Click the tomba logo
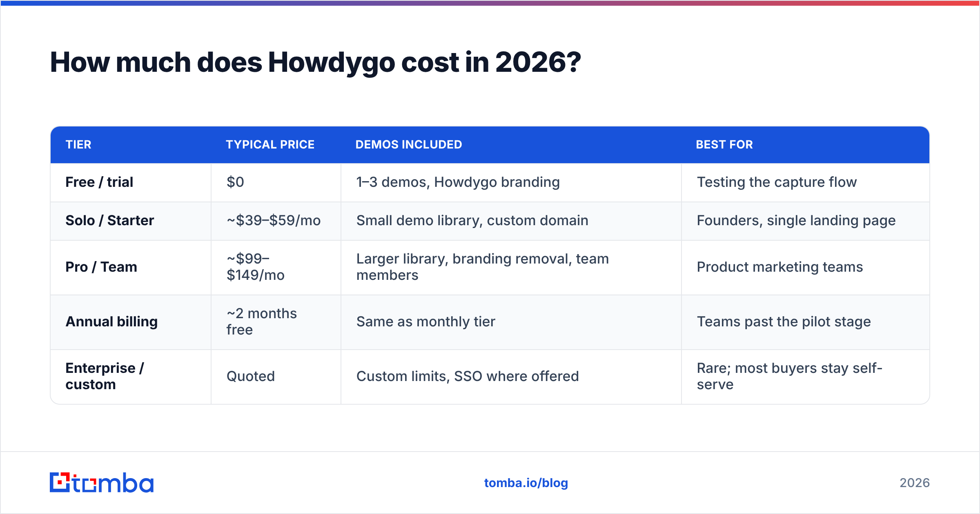The height and width of the screenshot is (514, 980). point(102,483)
